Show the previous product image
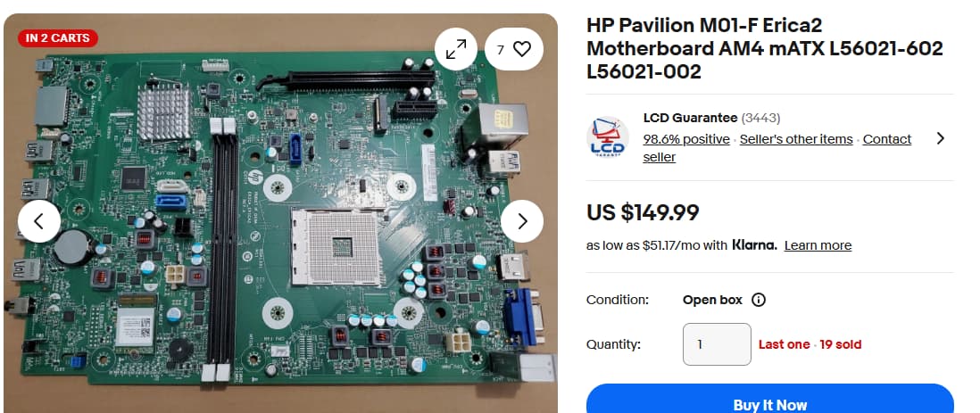 [x=39, y=221]
